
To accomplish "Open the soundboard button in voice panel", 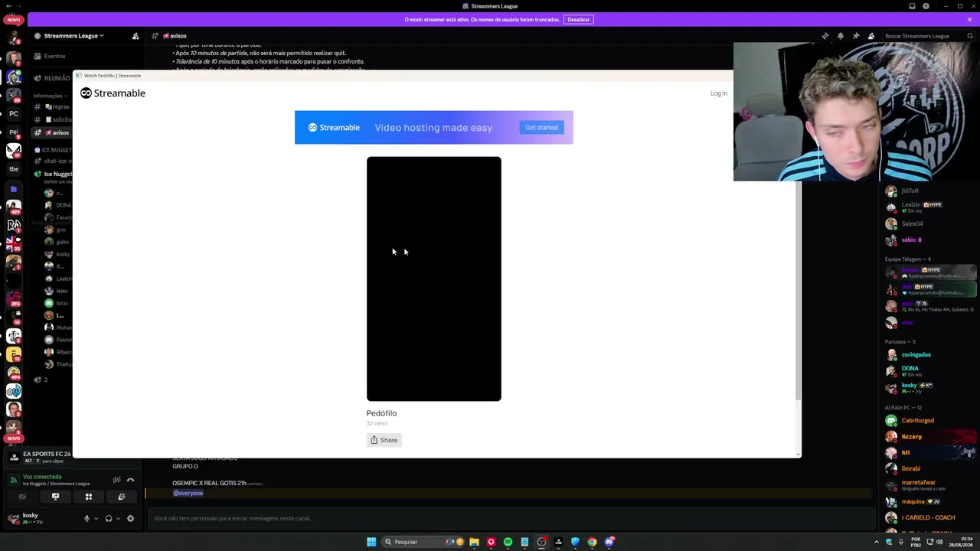I will tap(122, 497).
